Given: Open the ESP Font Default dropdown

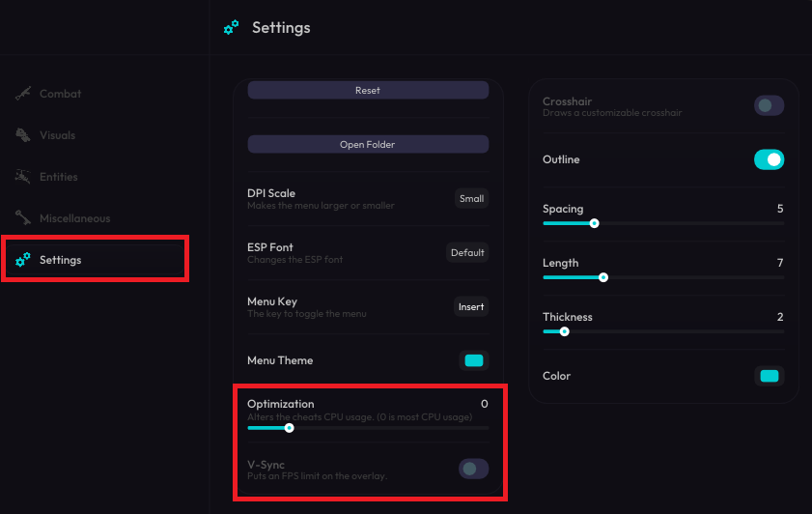Looking at the screenshot, I should point(467,252).
